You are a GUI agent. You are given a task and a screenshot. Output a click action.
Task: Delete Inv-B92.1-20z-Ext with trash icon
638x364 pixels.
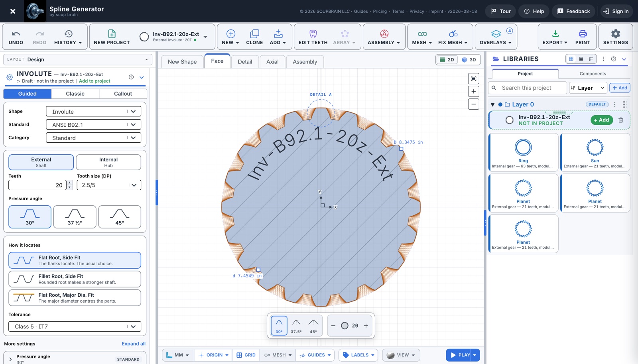pyautogui.click(x=621, y=120)
